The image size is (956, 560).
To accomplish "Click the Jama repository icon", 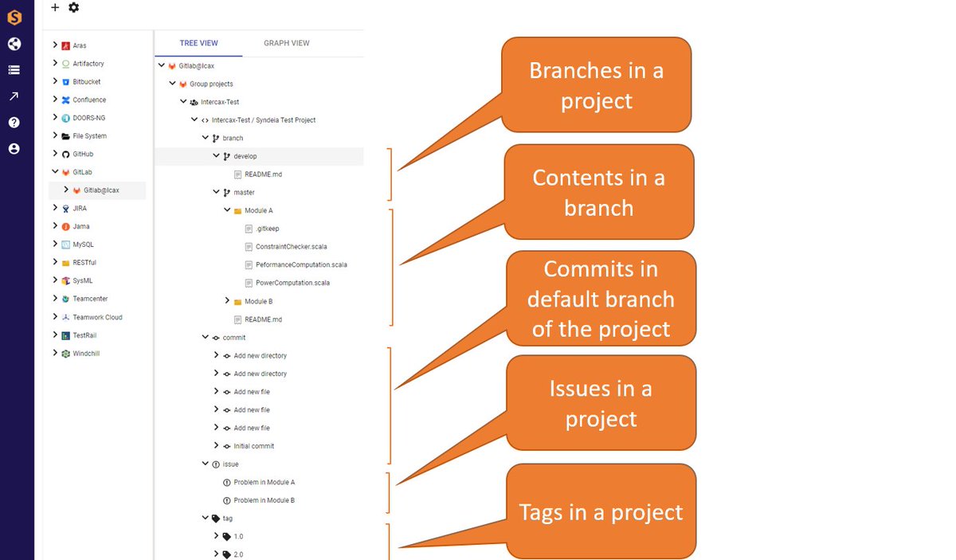I will point(66,227).
